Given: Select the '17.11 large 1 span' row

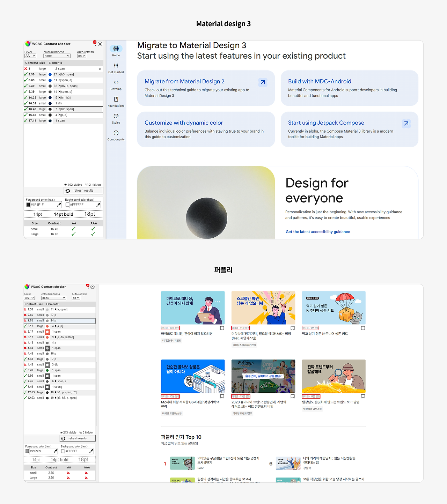Looking at the screenshot, I should coord(64,121).
